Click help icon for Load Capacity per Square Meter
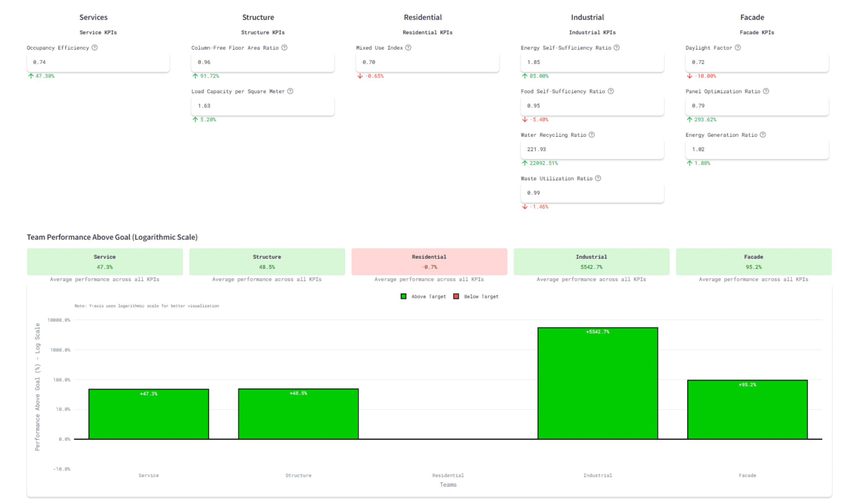This screenshot has height=504, width=843. pos(290,91)
